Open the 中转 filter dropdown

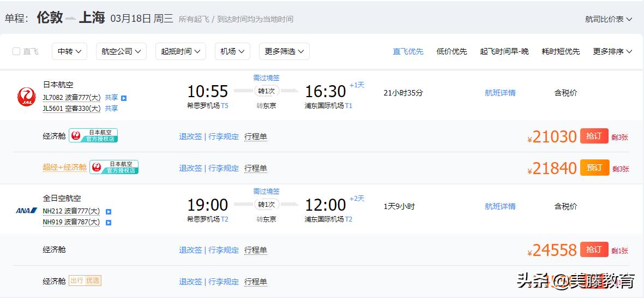[x=69, y=51]
